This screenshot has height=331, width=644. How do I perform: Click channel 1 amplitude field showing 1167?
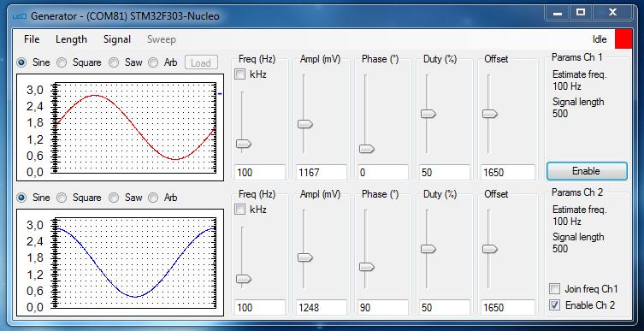pyautogui.click(x=322, y=173)
